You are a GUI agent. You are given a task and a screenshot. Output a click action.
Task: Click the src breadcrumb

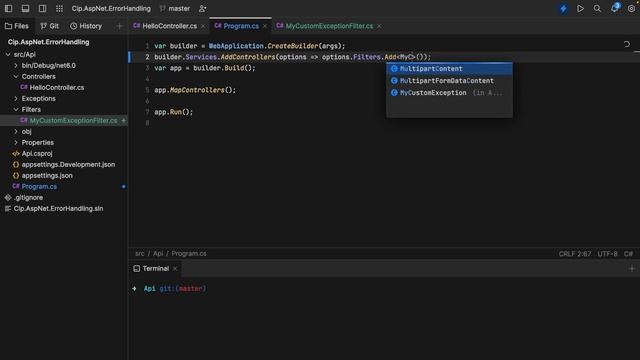click(140, 253)
